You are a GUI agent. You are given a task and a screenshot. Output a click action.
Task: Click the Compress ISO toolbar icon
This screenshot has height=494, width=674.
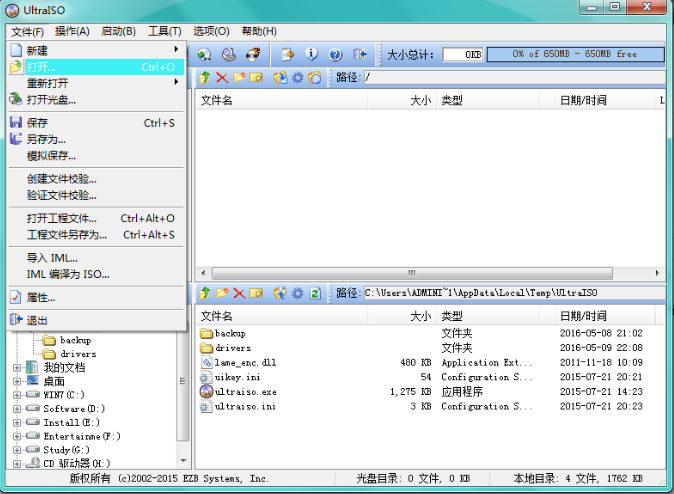click(x=287, y=54)
